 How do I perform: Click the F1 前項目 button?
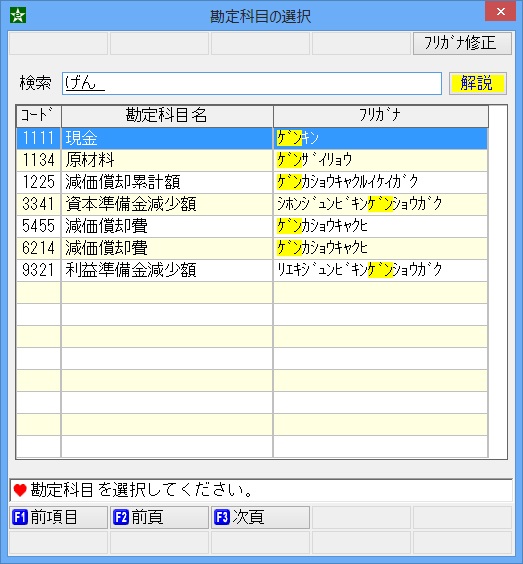tap(59, 517)
